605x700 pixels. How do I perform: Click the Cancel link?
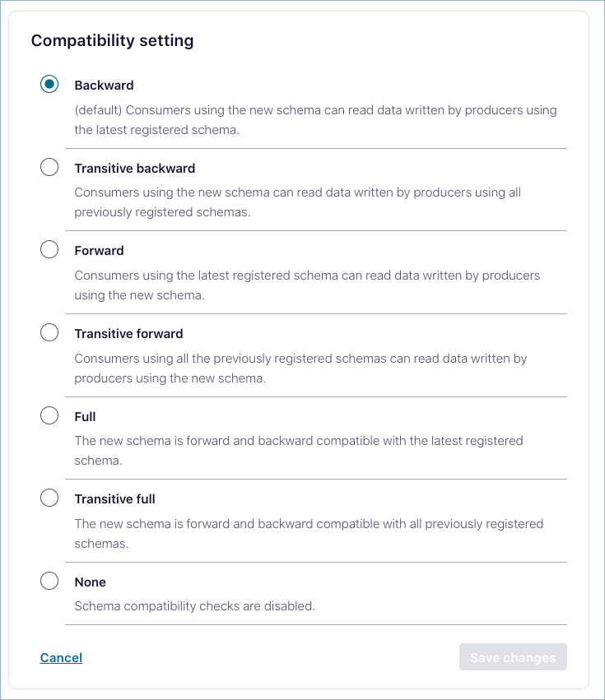[x=61, y=657]
